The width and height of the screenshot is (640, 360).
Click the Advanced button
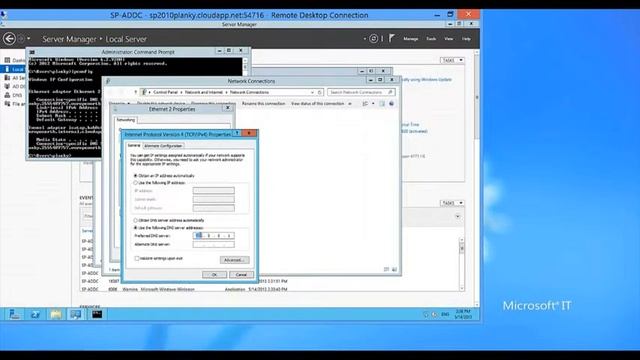[x=234, y=260]
